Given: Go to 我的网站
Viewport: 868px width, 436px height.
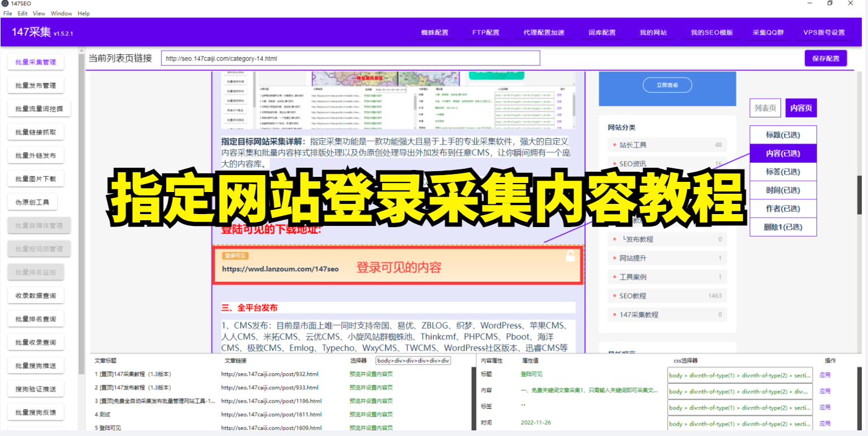Looking at the screenshot, I should 653,32.
